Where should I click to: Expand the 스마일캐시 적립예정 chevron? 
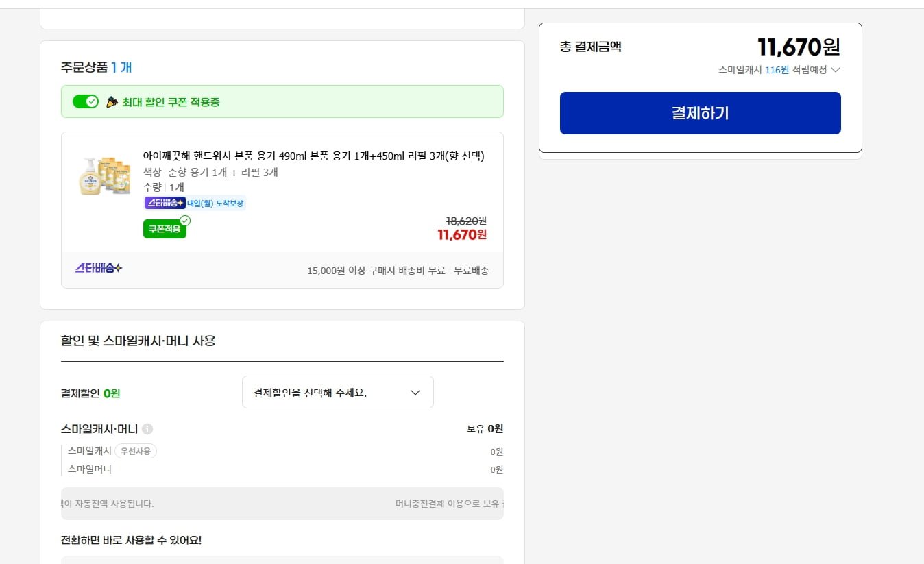tap(835, 70)
